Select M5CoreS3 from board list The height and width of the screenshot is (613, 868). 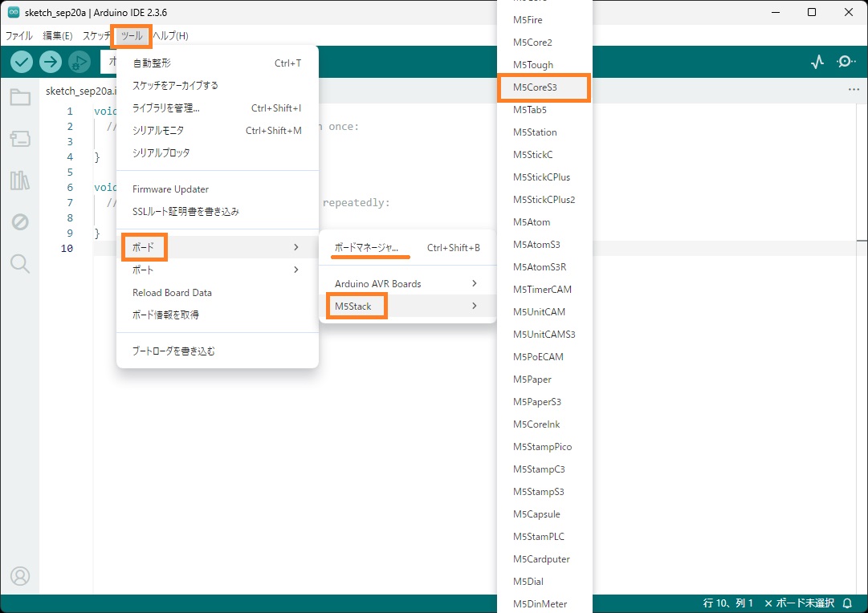coord(544,87)
